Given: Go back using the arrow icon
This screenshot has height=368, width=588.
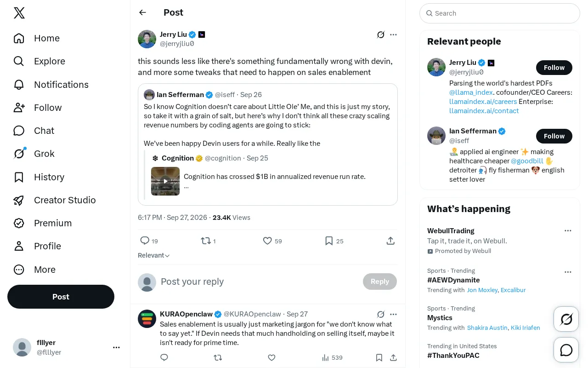Looking at the screenshot, I should pos(142,12).
